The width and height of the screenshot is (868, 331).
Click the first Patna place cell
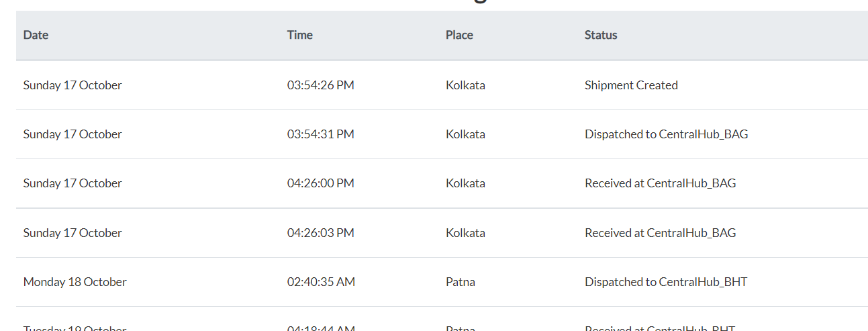461,282
